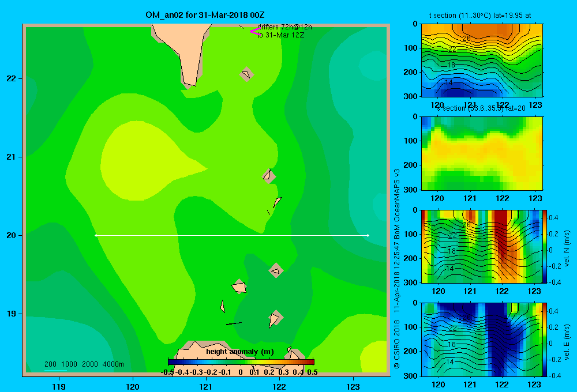Click the temperature section plot thumbnail
This screenshot has width=577, height=392.
pos(482,61)
